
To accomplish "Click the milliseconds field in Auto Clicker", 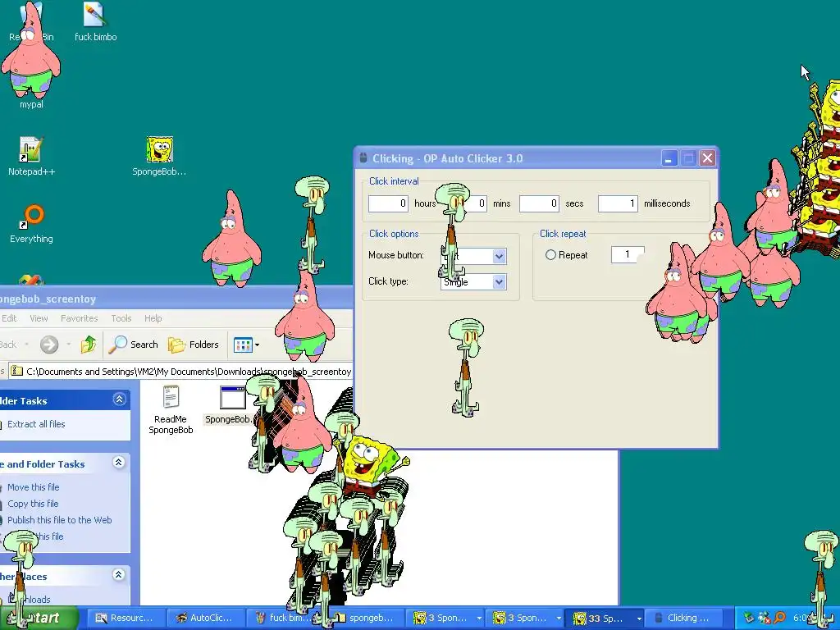I will point(618,203).
